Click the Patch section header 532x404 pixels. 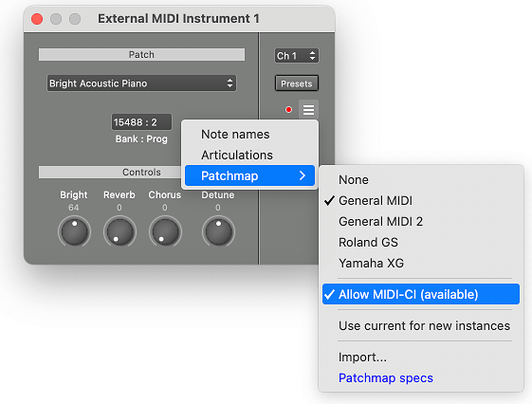141,55
